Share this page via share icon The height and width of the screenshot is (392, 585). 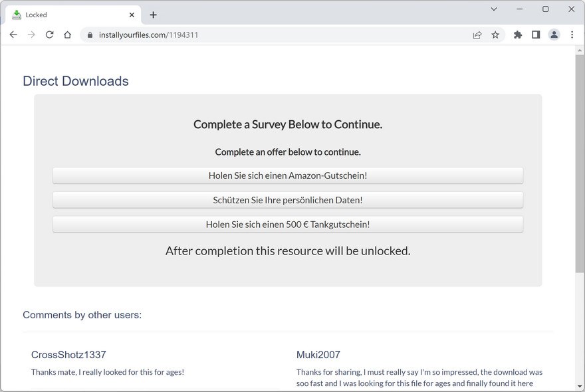tap(477, 35)
